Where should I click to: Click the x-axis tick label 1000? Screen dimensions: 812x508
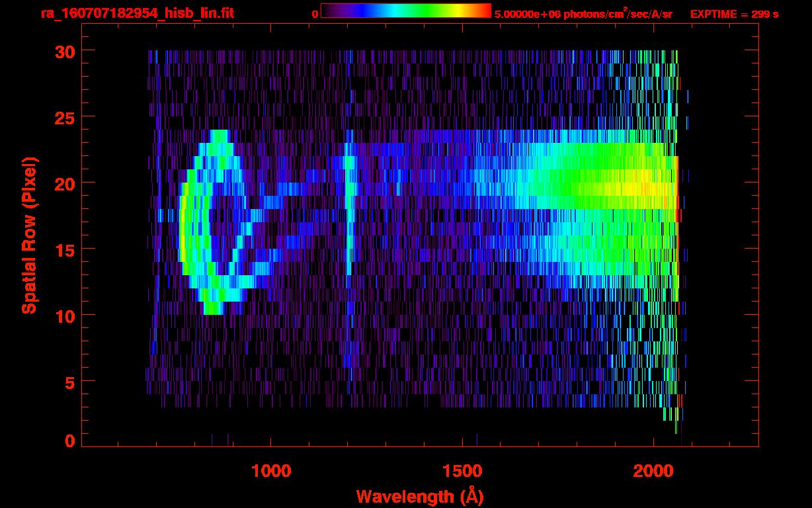(x=271, y=471)
